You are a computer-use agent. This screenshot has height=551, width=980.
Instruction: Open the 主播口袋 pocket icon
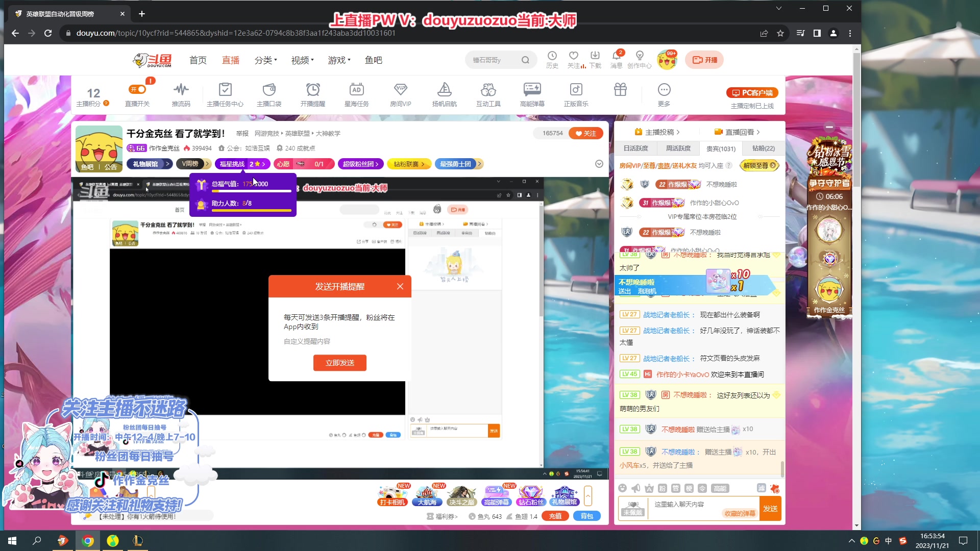pyautogui.click(x=269, y=95)
